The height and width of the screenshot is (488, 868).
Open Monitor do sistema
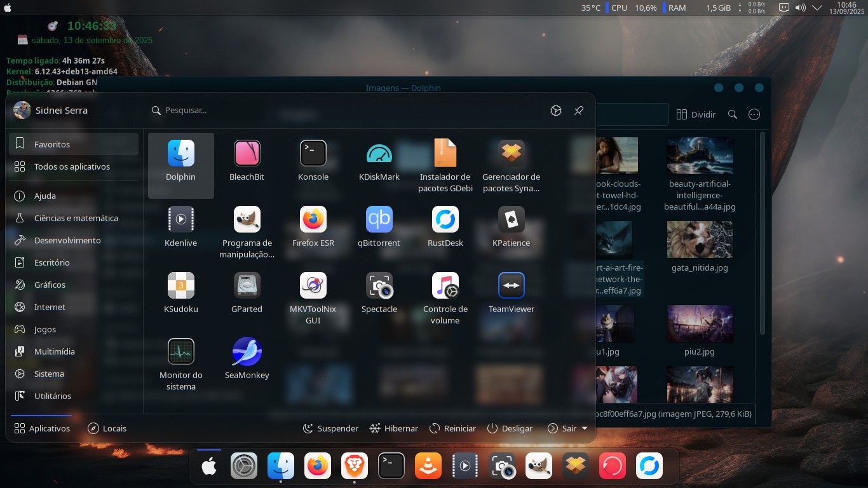click(x=181, y=363)
